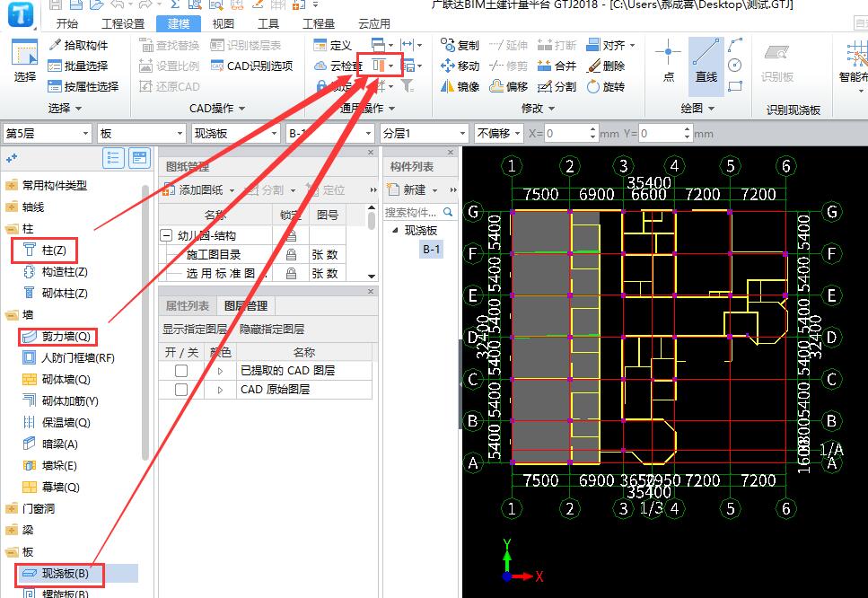
Task: Click 隐藏指定图层 button
Action: click(x=272, y=329)
